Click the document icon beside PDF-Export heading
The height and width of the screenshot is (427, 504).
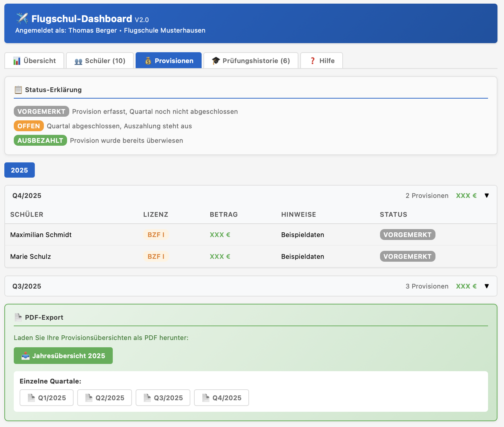tap(18, 318)
